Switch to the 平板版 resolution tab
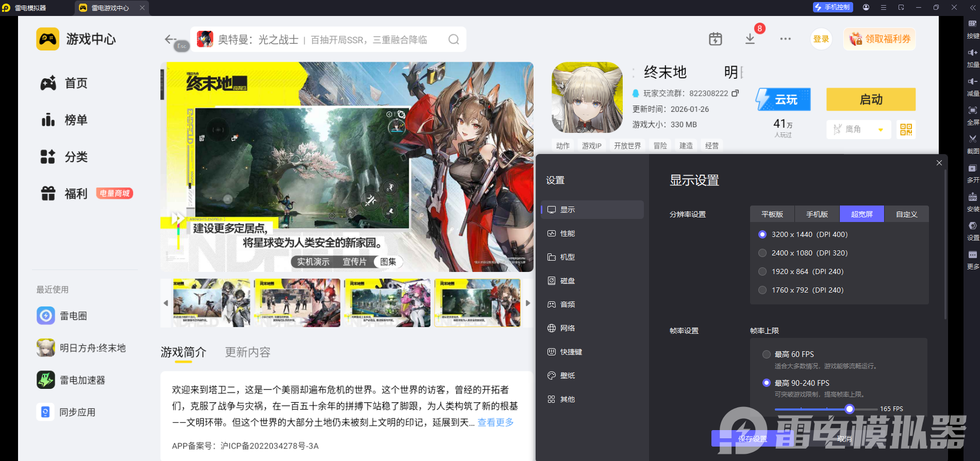980x461 pixels. tap(772, 214)
